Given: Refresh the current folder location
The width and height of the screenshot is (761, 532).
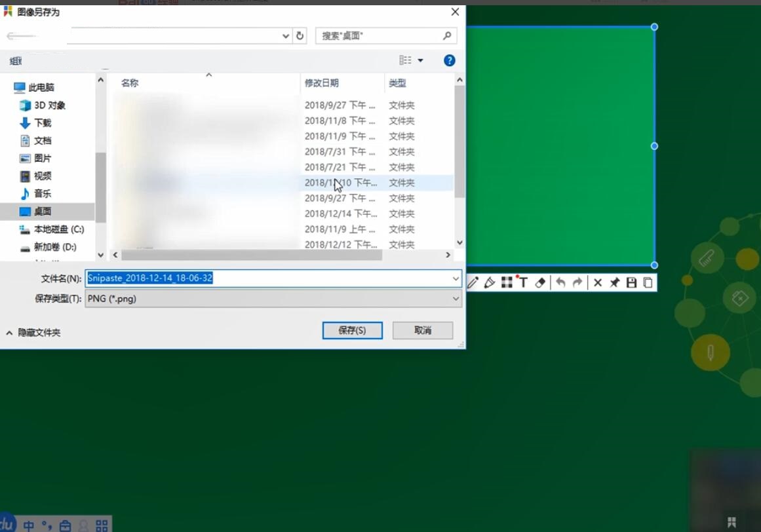Looking at the screenshot, I should (300, 36).
